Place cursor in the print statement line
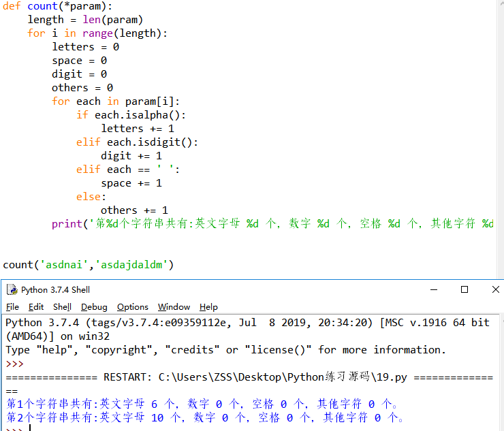504x431 pixels. tap(272, 224)
